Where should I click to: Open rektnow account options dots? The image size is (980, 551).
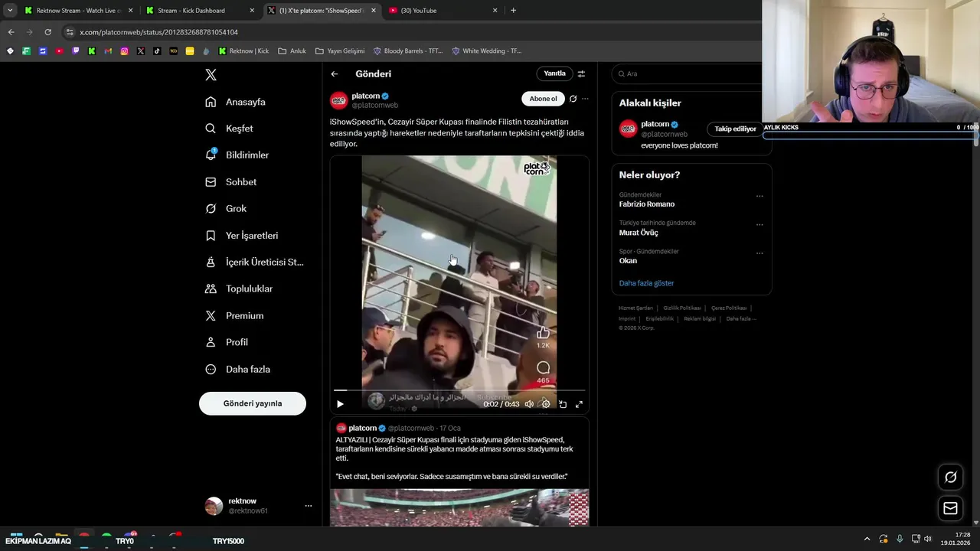[309, 506]
